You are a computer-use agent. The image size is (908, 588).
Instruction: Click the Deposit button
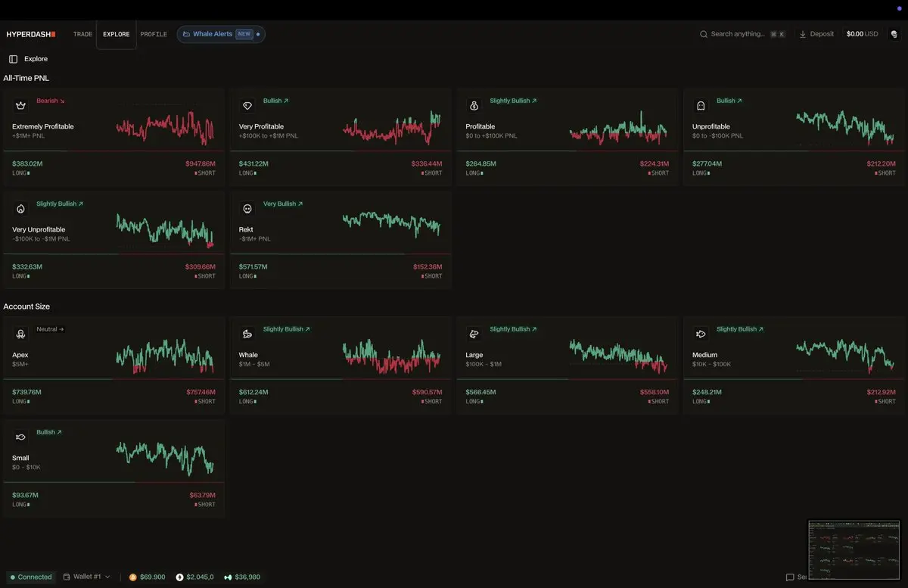tap(816, 34)
